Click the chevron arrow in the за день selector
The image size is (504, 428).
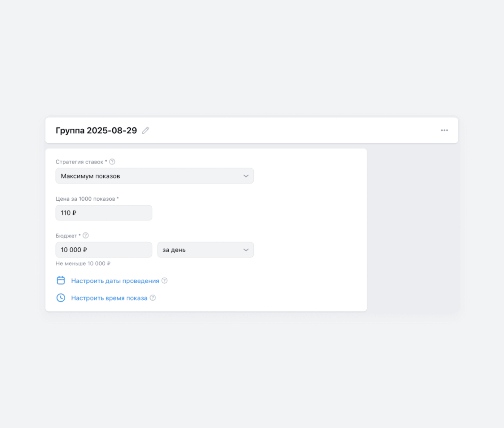pos(246,250)
